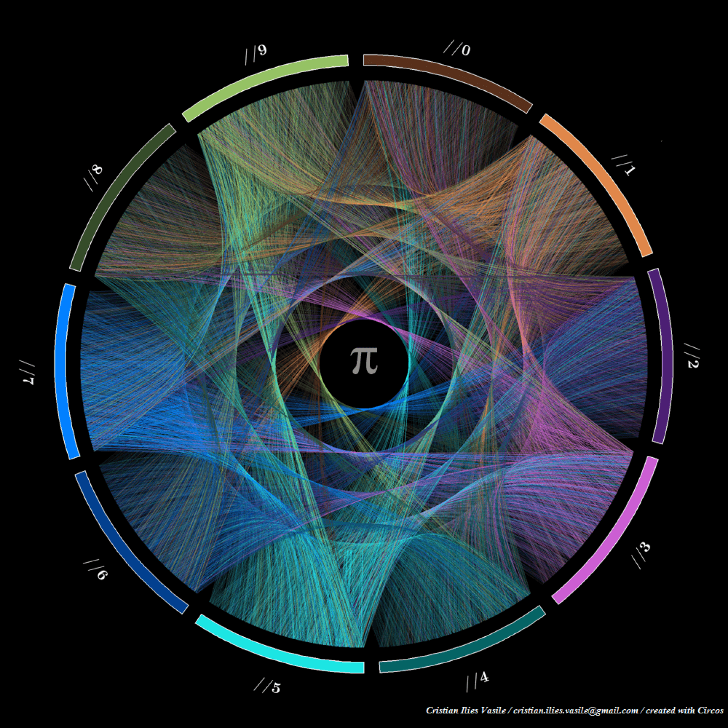Click the '//2' segment label
The width and height of the screenshot is (728, 728).
coord(692,356)
